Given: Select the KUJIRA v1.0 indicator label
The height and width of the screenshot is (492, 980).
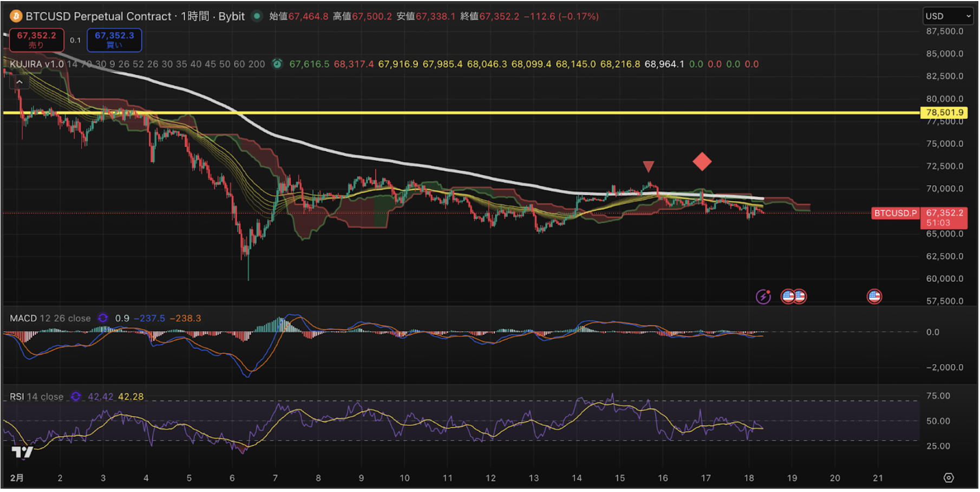Looking at the screenshot, I should 36,64.
